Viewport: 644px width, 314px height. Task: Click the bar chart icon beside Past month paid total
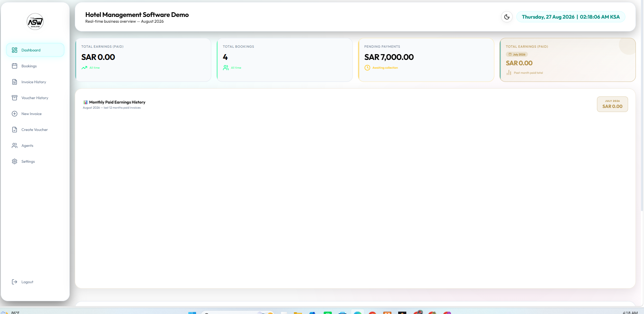coord(509,73)
